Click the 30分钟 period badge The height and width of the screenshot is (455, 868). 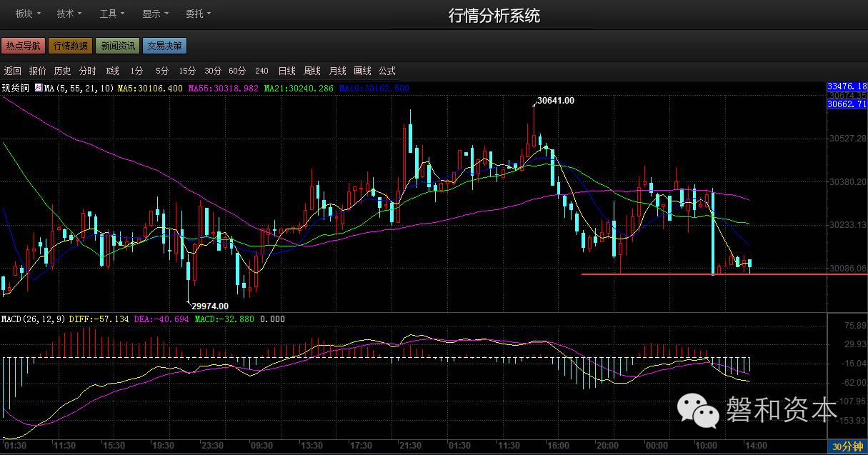click(x=849, y=447)
